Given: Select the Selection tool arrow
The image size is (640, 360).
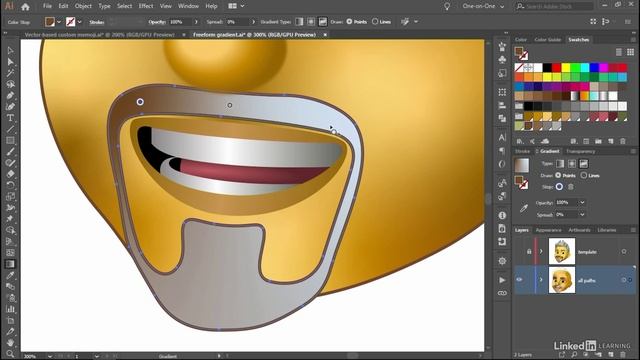Looking at the screenshot, I should point(10,51).
